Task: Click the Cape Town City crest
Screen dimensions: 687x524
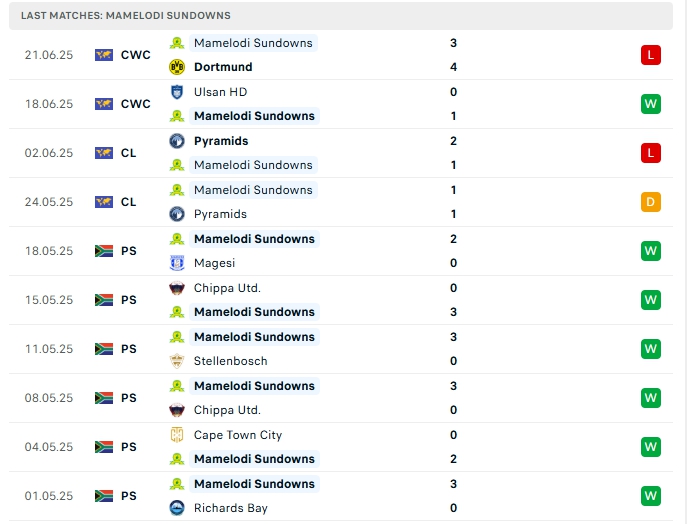Action: click(177, 435)
